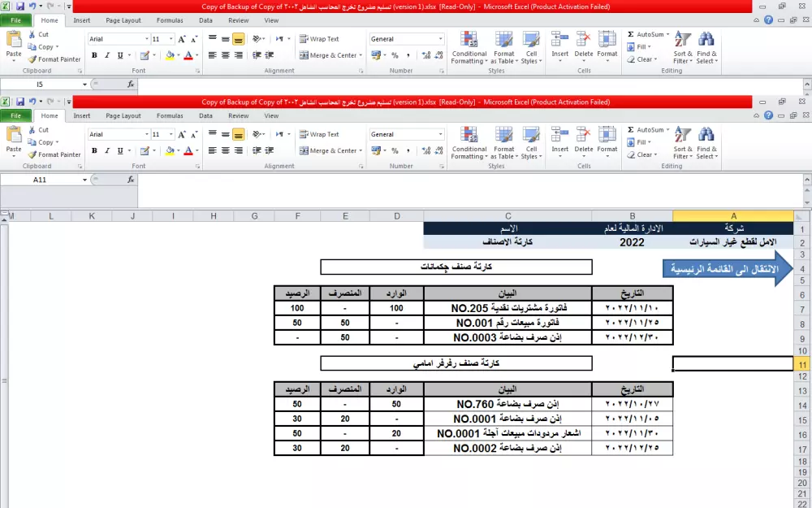Click Undo in upper window's quick access toolbar
Screen dimensions: 812x508
coord(32,7)
